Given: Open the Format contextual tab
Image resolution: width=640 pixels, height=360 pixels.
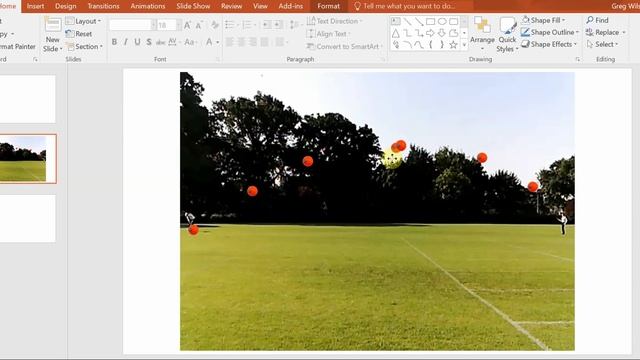Looking at the screenshot, I should click(329, 6).
